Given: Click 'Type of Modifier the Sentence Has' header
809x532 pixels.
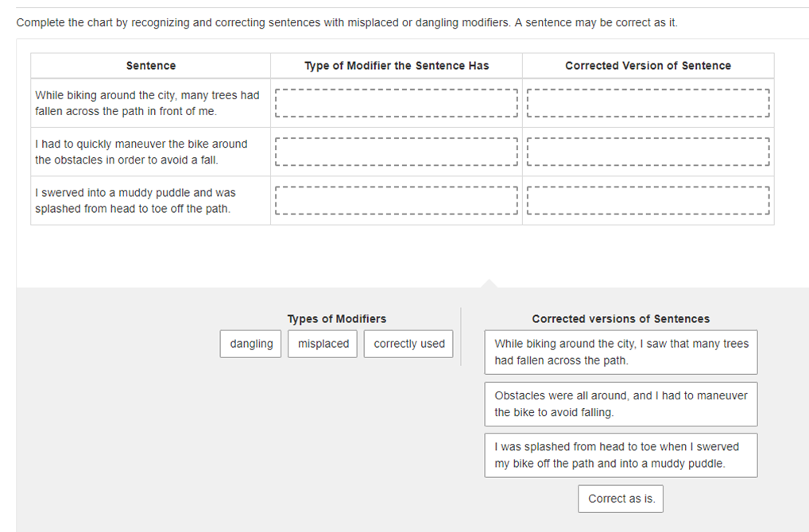Looking at the screenshot, I should (397, 65).
